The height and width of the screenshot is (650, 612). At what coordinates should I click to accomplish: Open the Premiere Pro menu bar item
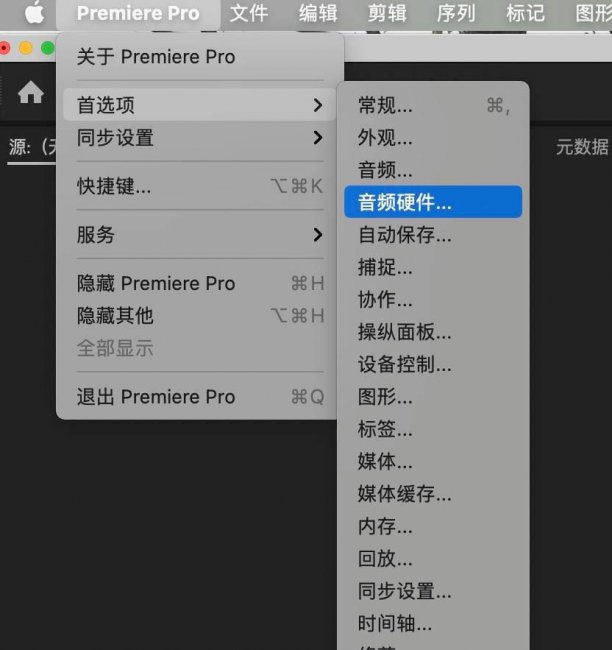point(138,13)
